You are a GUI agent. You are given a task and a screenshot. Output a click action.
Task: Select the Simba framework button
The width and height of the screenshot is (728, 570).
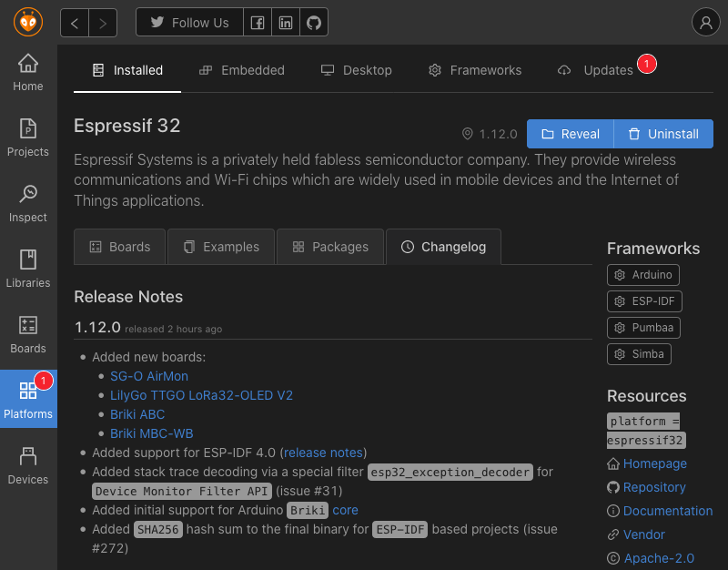(639, 354)
